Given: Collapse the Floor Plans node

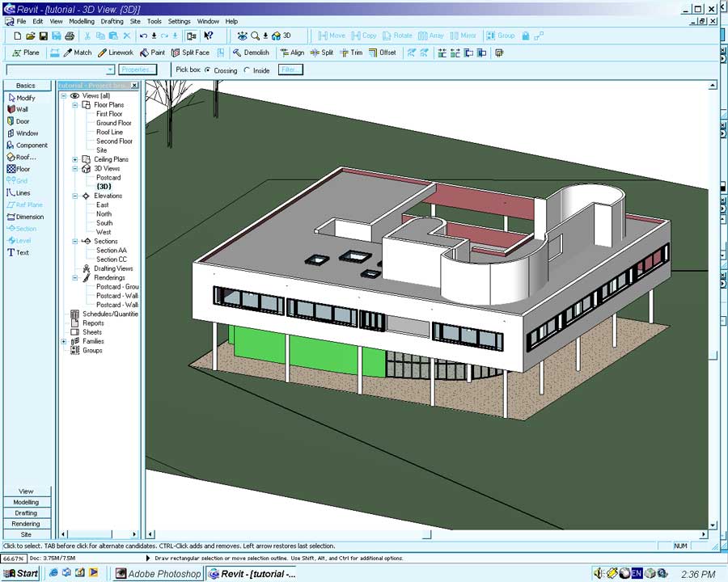Looking at the screenshot, I should (74, 105).
